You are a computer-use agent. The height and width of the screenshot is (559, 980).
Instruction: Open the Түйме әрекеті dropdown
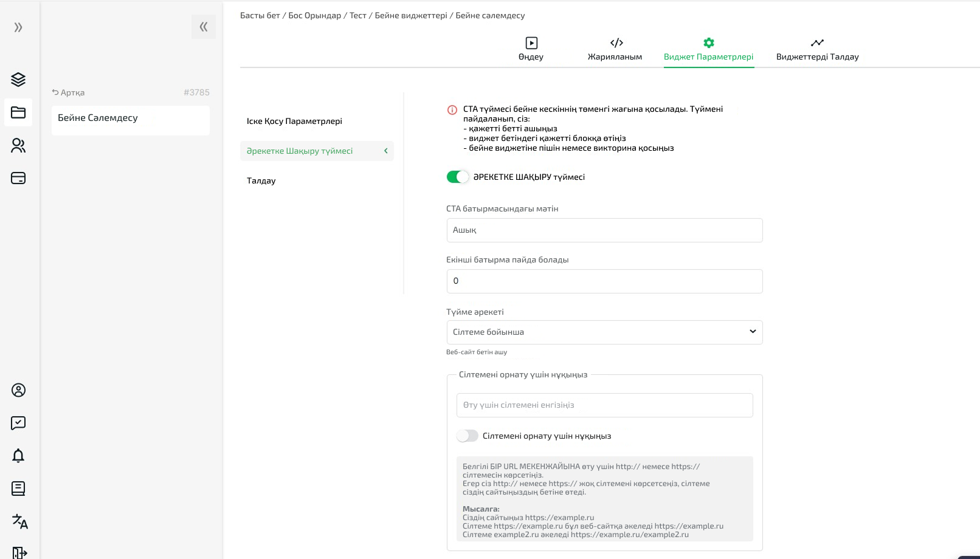[604, 332]
